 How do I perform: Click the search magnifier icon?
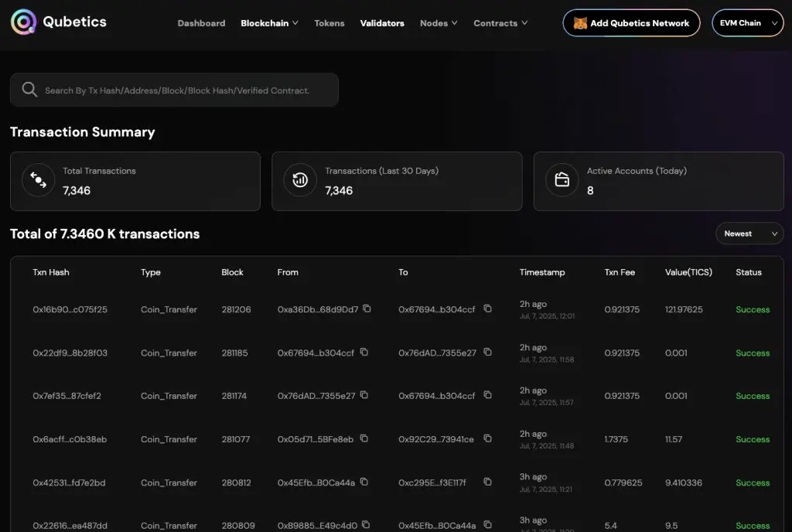29,90
